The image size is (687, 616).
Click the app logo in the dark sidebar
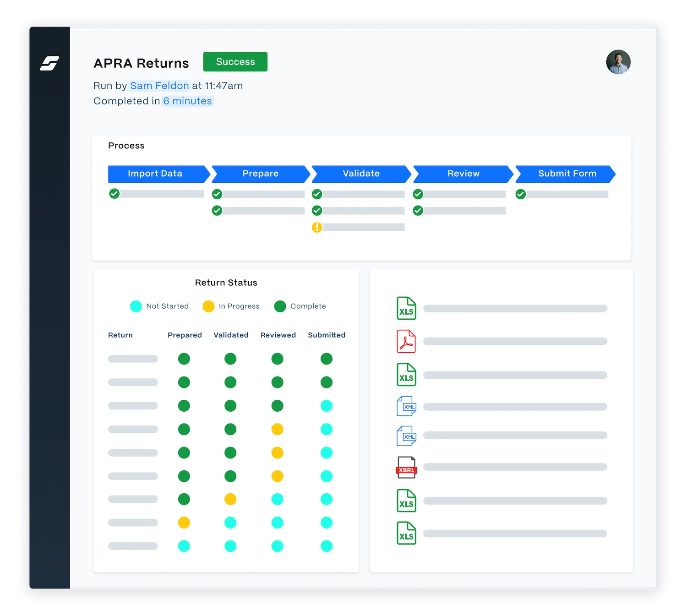49,63
